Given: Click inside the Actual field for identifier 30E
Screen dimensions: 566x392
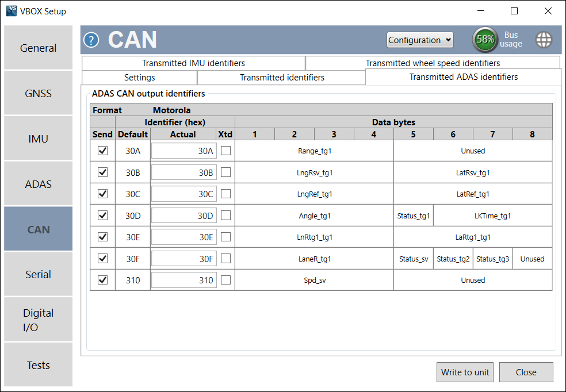Looking at the screenshot, I should [184, 237].
